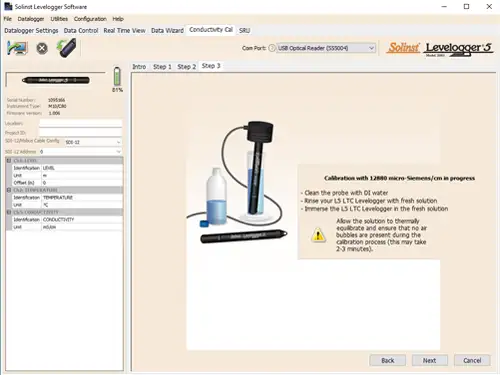Click the CONDUCTIVITY identification field
The width and height of the screenshot is (500, 375).
click(82, 219)
